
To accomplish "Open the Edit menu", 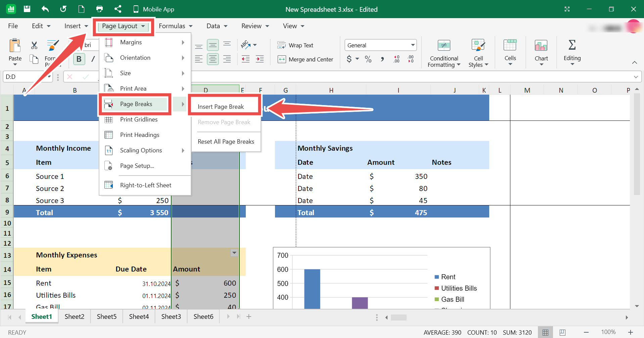I will pyautogui.click(x=41, y=26).
